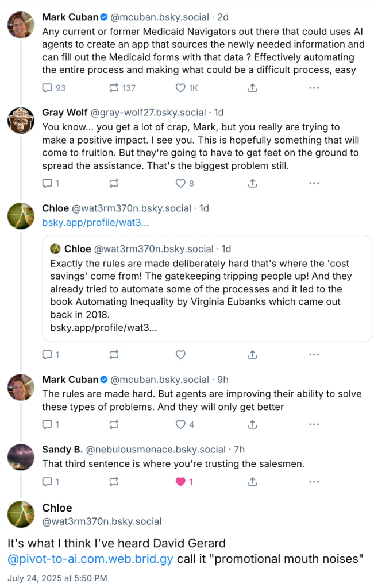Open Sandy B.'s profile picture
This screenshot has height=588, width=374.
(21, 457)
